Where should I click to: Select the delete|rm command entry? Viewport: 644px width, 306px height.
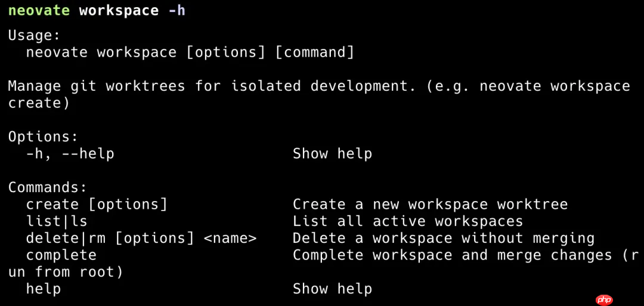[141, 239]
